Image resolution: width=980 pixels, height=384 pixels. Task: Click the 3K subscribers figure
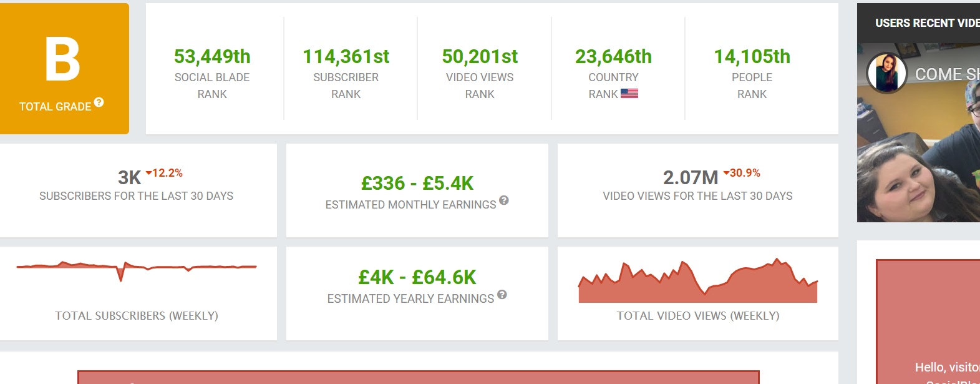click(130, 178)
